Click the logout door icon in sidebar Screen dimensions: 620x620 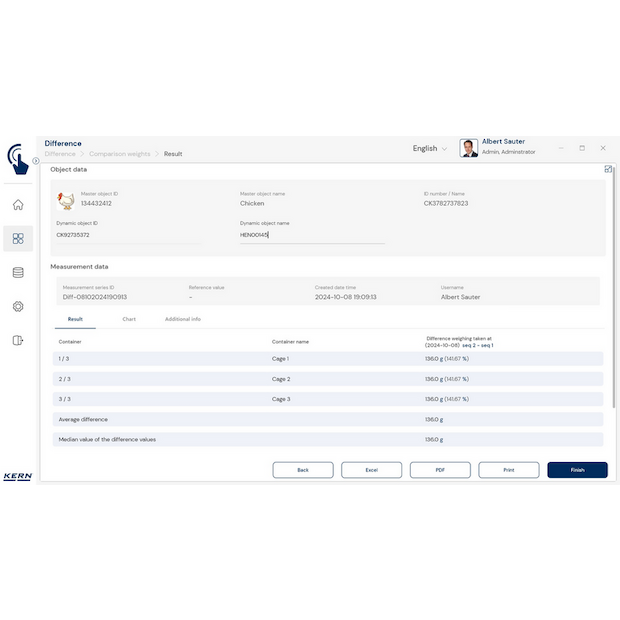point(18,340)
